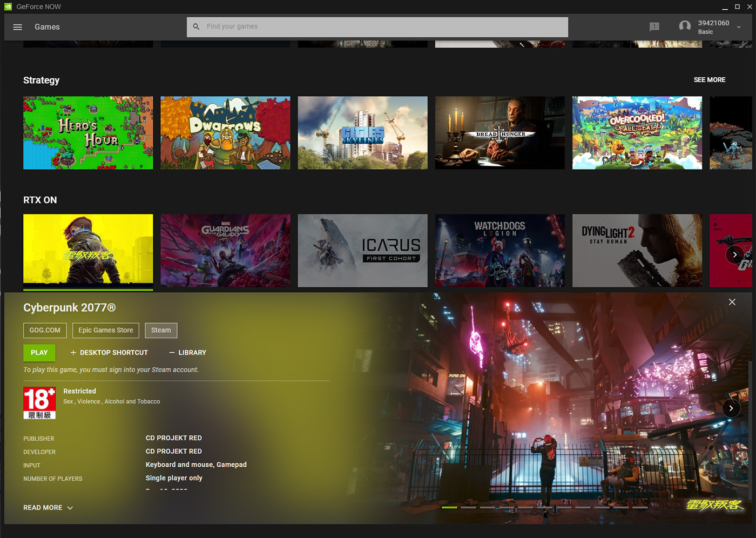Click the user avatar icon
The width and height of the screenshot is (756, 538).
[685, 26]
